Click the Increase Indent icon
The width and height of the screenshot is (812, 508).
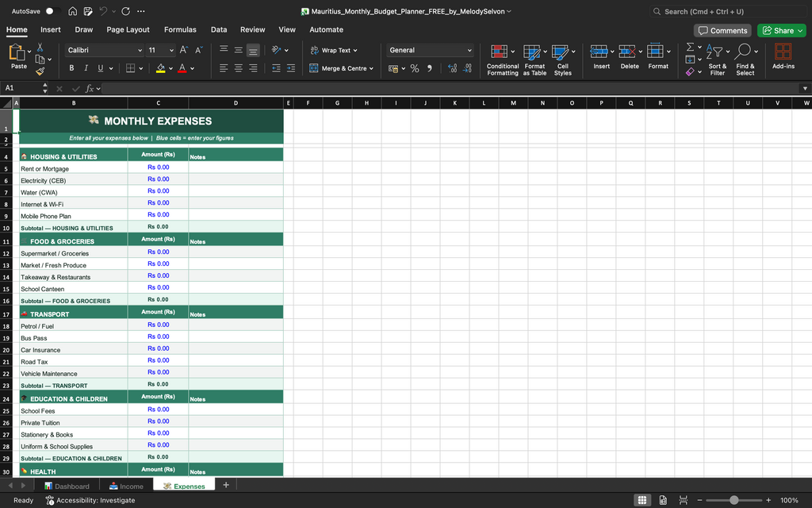pos(290,68)
